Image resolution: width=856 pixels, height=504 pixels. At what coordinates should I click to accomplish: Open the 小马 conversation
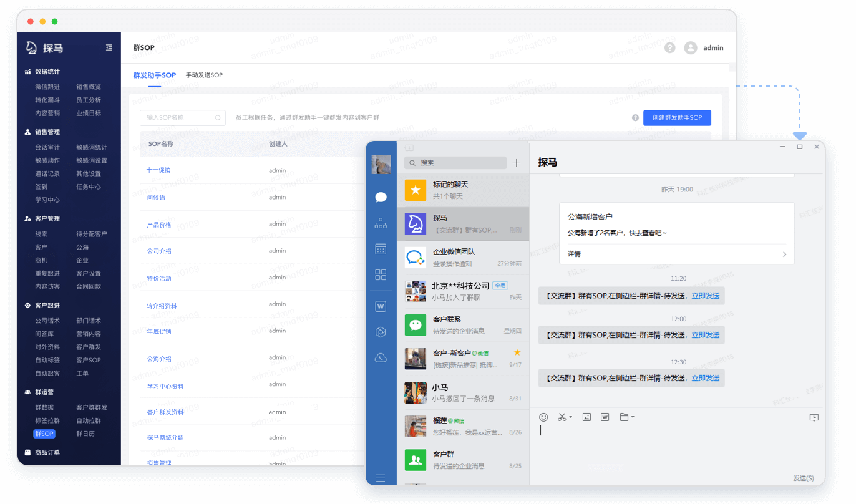(463, 392)
